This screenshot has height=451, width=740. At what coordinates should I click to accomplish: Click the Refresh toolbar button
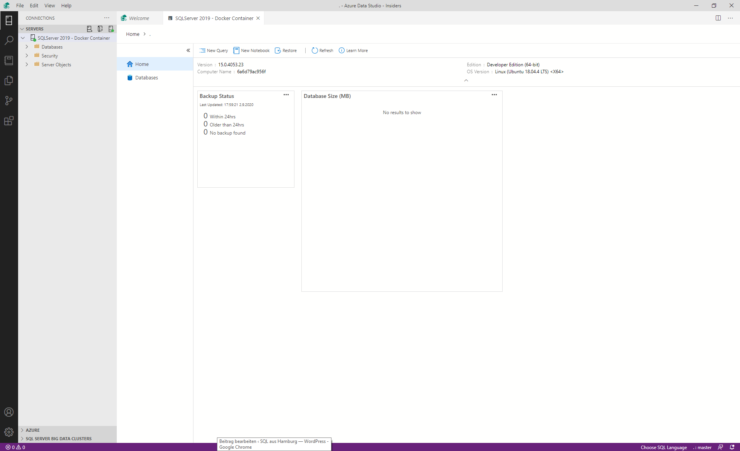[322, 50]
